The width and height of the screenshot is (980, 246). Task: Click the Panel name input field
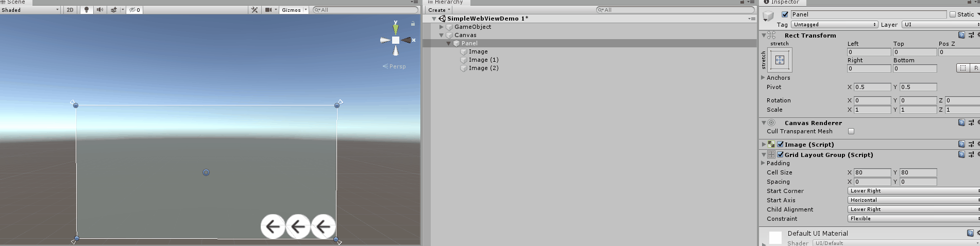[x=868, y=14]
